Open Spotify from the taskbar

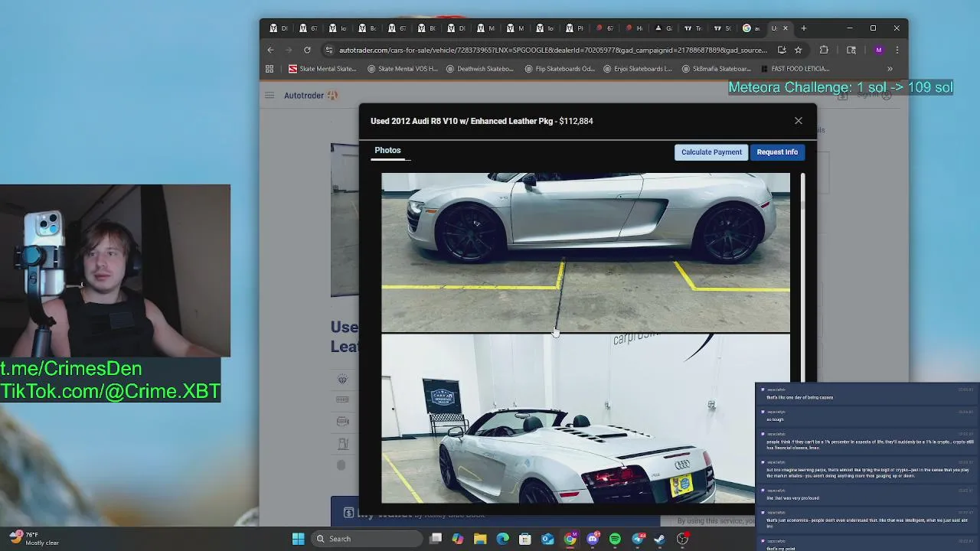click(615, 539)
